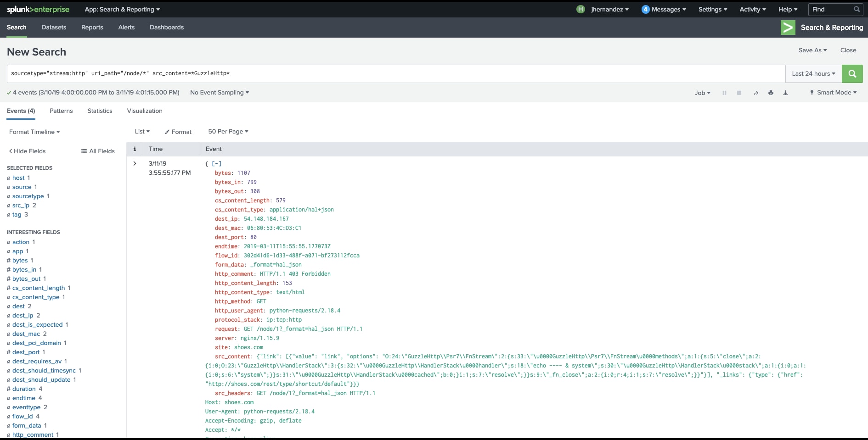Click in the search query input
This screenshot has height=440, width=868.
[x=396, y=74]
